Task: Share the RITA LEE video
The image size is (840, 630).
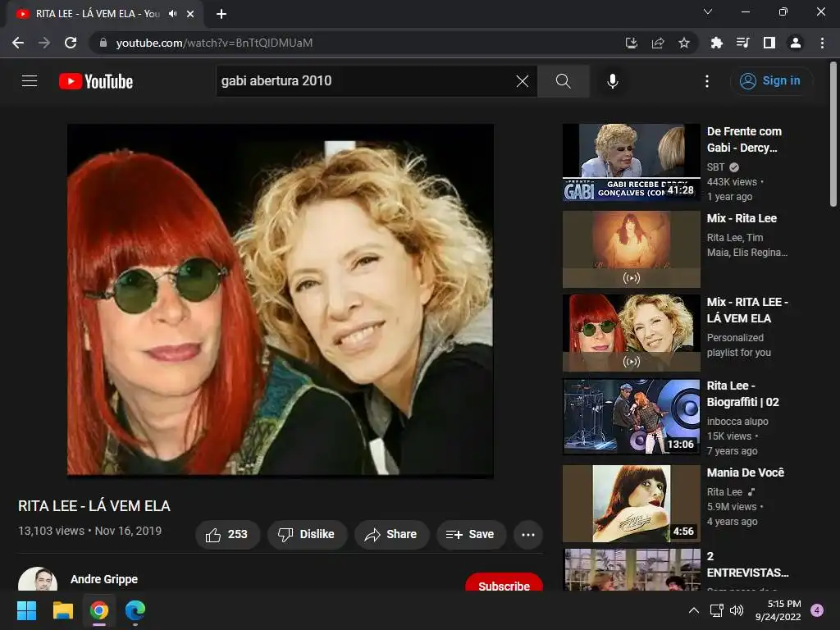Action: click(391, 534)
